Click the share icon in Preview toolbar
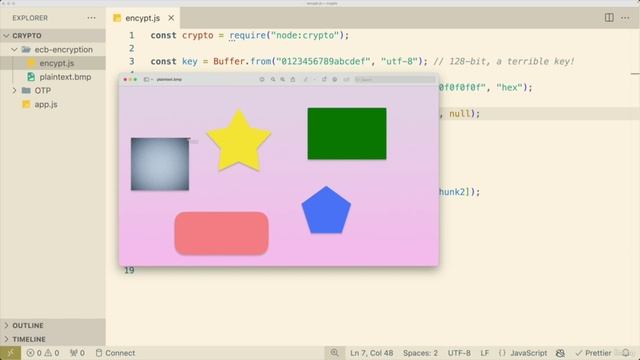The image size is (640, 360). click(293, 80)
